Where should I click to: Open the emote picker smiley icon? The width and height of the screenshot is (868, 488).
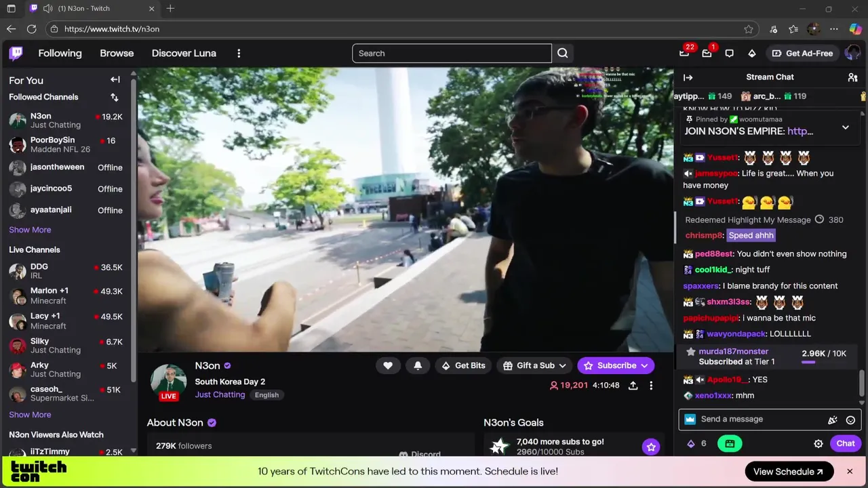pyautogui.click(x=850, y=420)
